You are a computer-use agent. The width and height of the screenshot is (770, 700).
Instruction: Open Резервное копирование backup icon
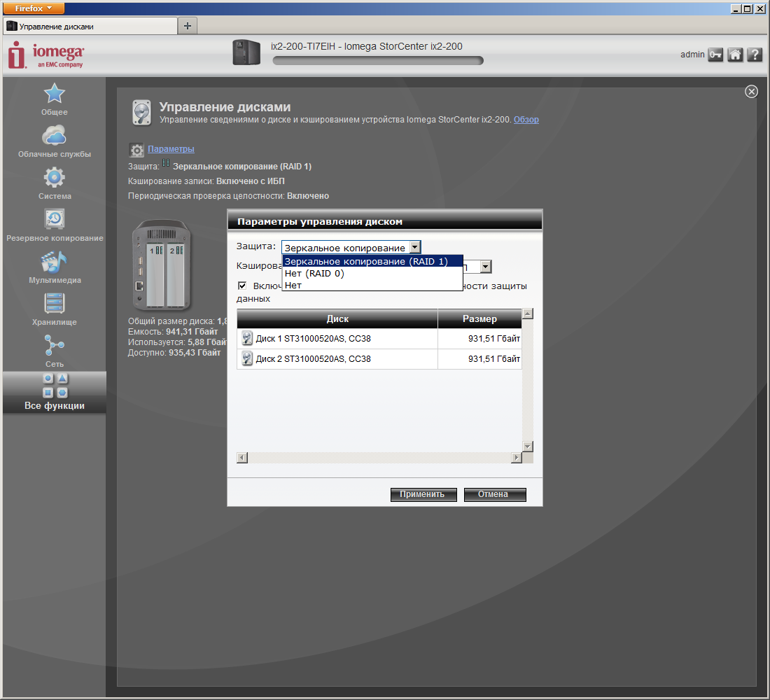click(54, 219)
